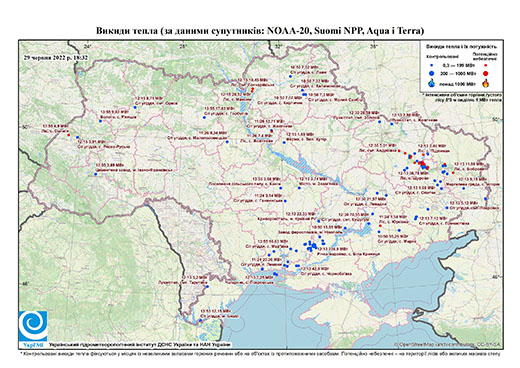Select the large blue circle in legend
The height and width of the screenshot is (368, 520).
[432, 73]
